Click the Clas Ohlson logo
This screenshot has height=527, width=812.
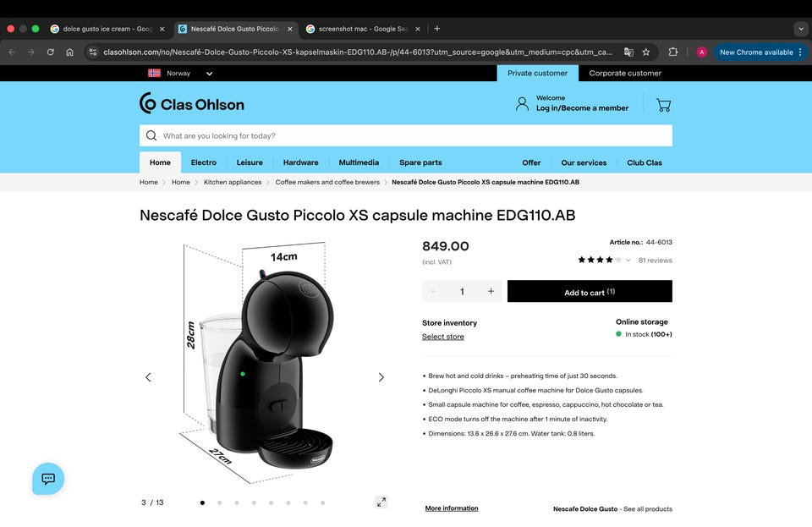192,103
